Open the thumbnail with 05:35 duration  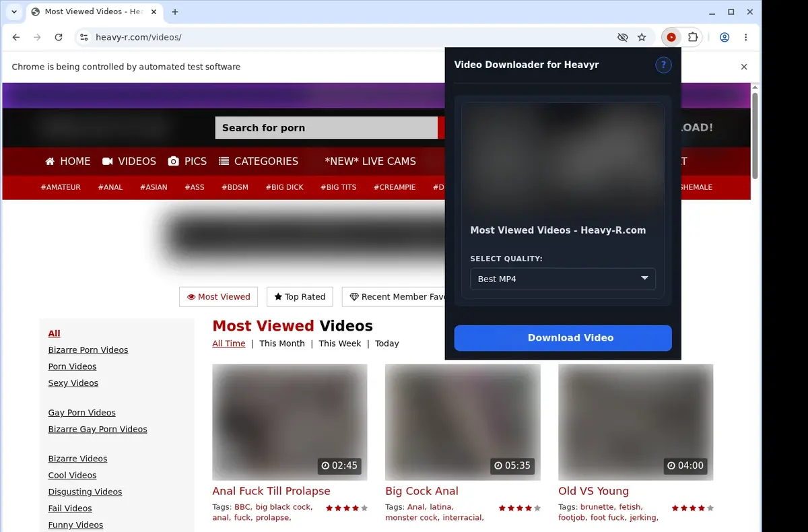click(463, 422)
